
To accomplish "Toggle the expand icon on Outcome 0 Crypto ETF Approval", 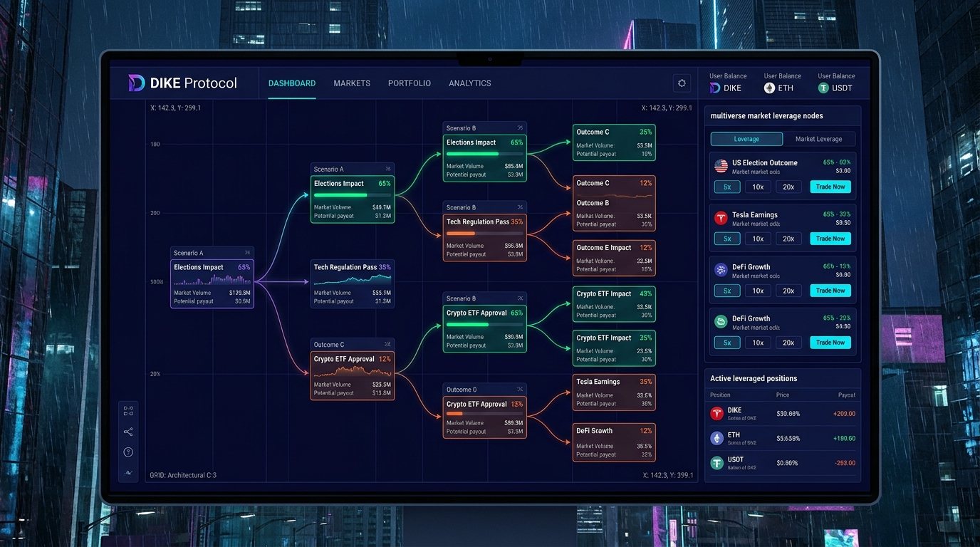I will [519, 390].
